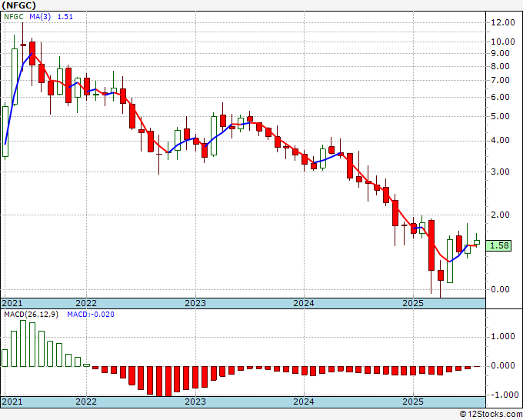Click the 8.00 price axis label
Image resolution: width=523 pixels, height=420 pixels.
click(500, 66)
